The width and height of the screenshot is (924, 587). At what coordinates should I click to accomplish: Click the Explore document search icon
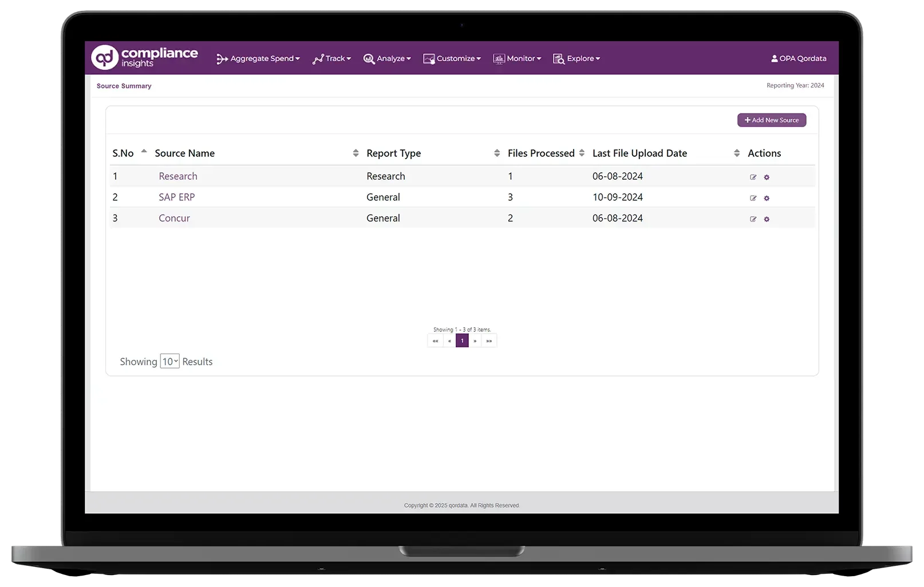click(559, 59)
